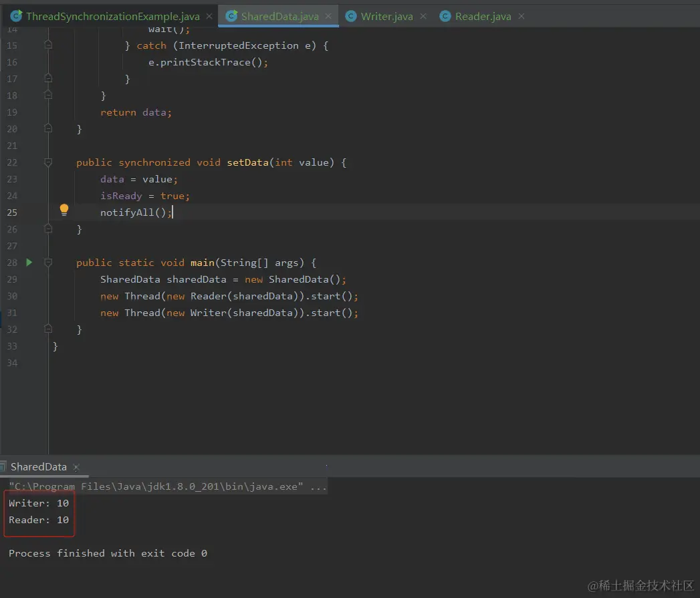Click 'return data;' statement
The image size is (700, 598).
click(136, 112)
